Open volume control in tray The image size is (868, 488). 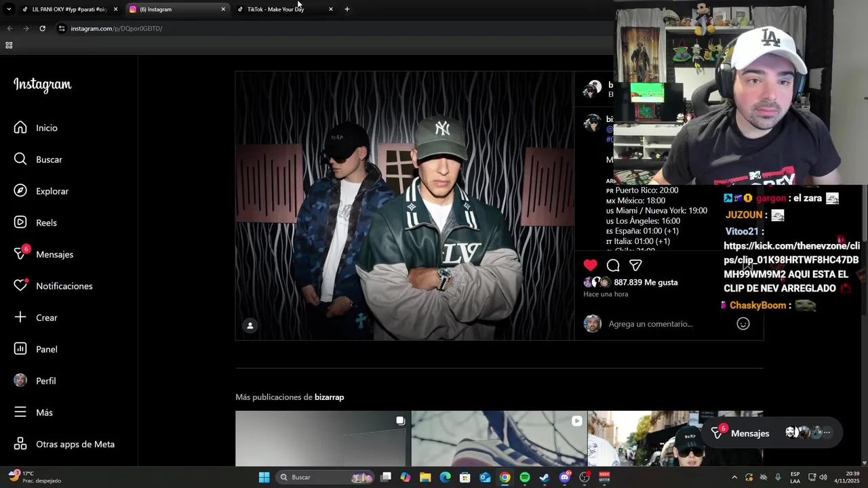pyautogui.click(x=823, y=477)
